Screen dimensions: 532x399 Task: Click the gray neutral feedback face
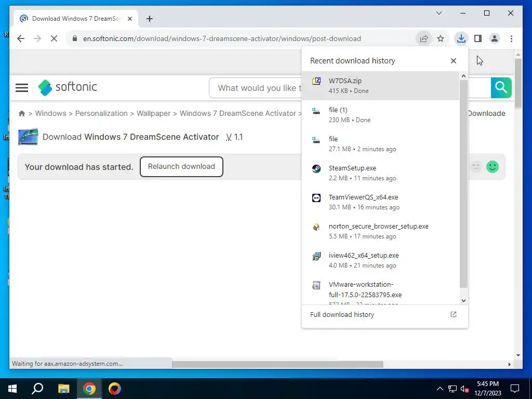(x=476, y=167)
